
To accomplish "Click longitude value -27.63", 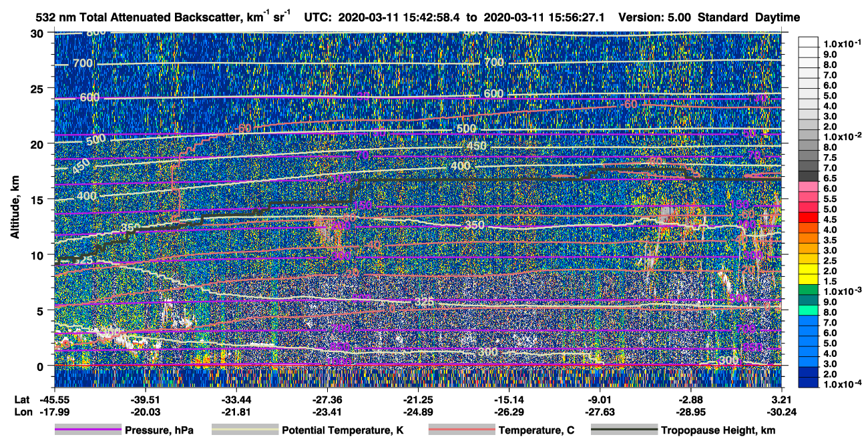I will 600,412.
